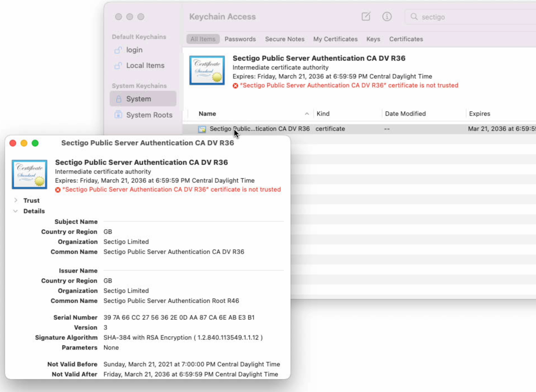This screenshot has height=392, width=536.
Task: Select Sectigo Public...tication CA DV R36 row
Action: click(359, 129)
